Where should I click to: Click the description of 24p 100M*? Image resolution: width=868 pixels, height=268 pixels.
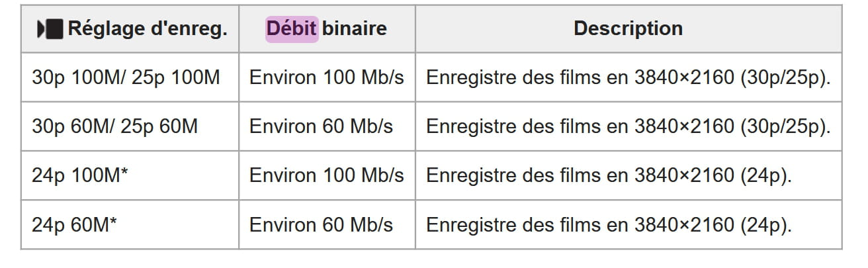(609, 176)
